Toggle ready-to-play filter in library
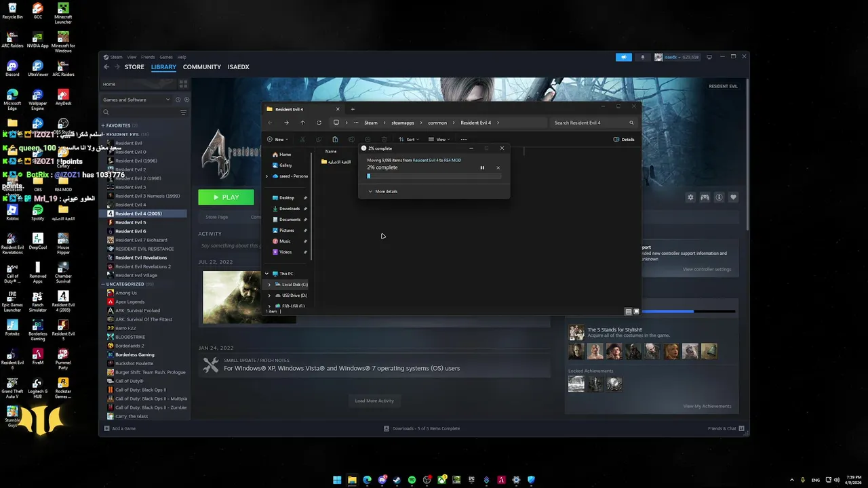This screenshot has width=868, height=488. tap(186, 100)
